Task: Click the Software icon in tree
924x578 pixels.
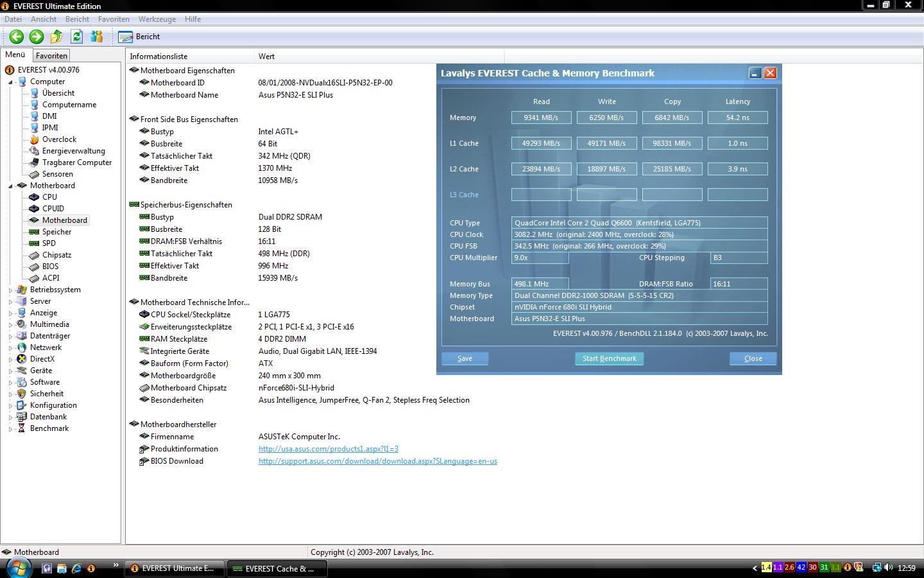Action: [22, 382]
